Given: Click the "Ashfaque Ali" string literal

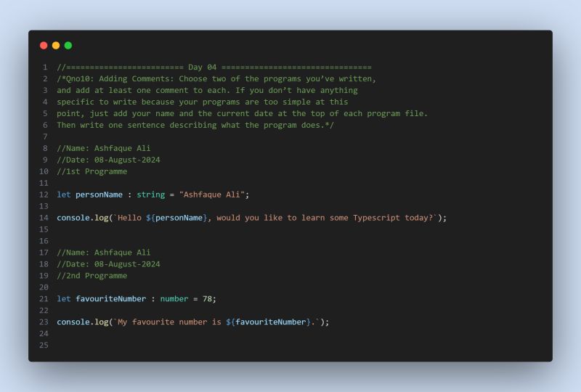Looking at the screenshot, I should click(x=212, y=195).
